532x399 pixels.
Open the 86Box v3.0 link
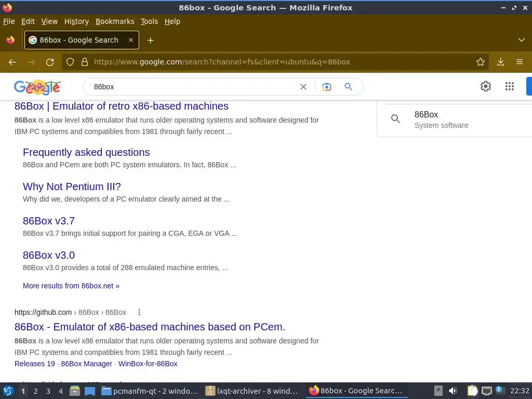(x=48, y=255)
